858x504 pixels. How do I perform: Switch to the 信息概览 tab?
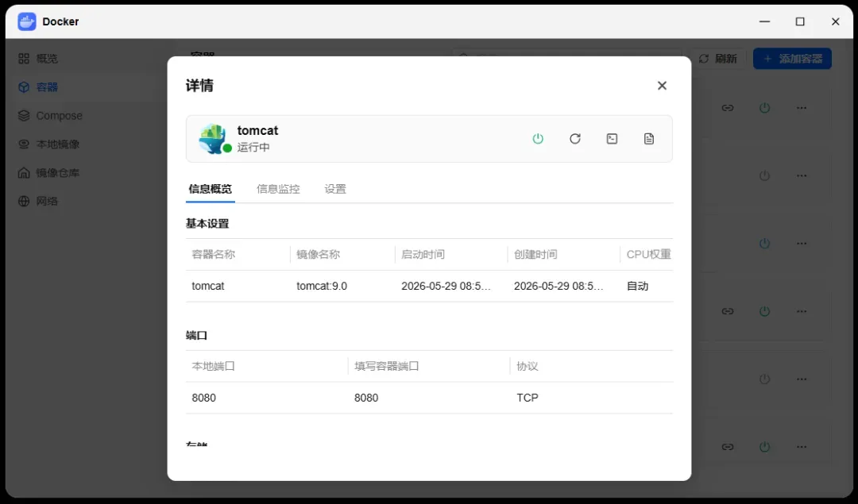[x=210, y=189]
